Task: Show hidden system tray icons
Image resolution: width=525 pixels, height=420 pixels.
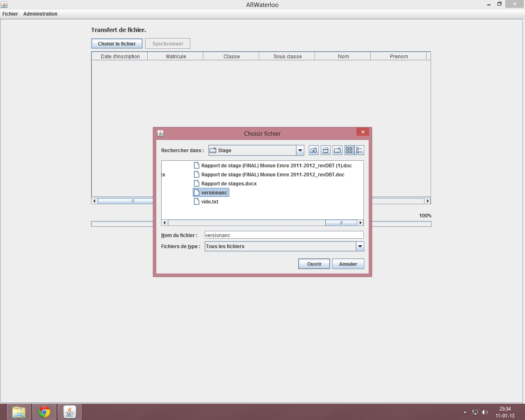Action: [465, 412]
